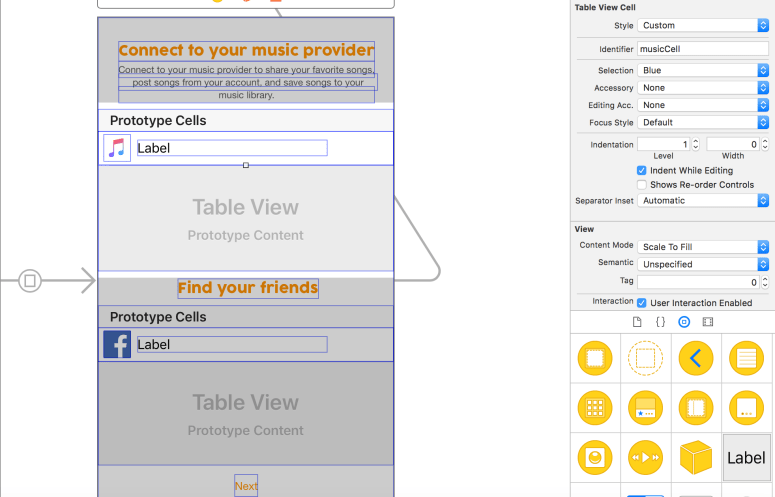Click the Apple Music icon in cell

point(117,148)
